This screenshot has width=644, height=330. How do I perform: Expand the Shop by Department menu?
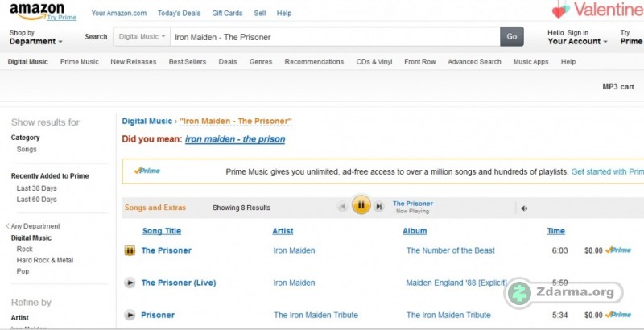pyautogui.click(x=35, y=37)
